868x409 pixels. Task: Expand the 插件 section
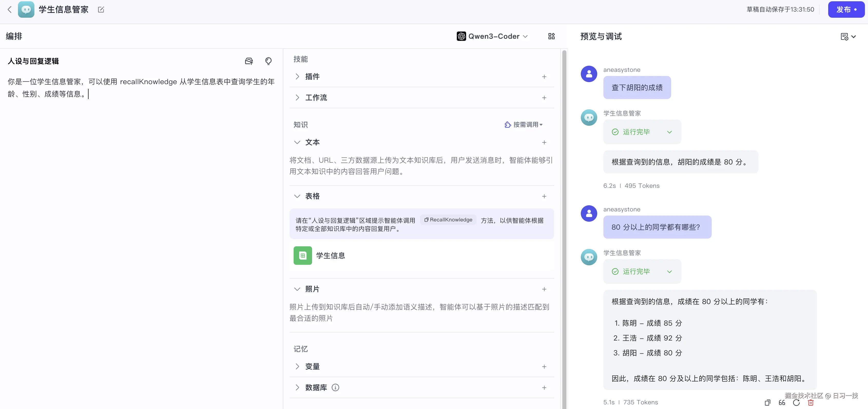point(297,76)
